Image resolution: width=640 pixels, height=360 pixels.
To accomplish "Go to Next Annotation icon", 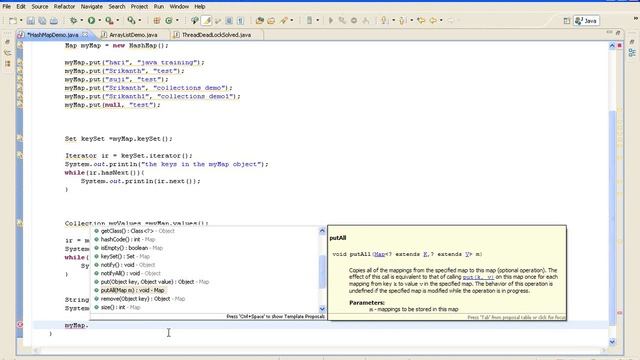I will coord(384,20).
